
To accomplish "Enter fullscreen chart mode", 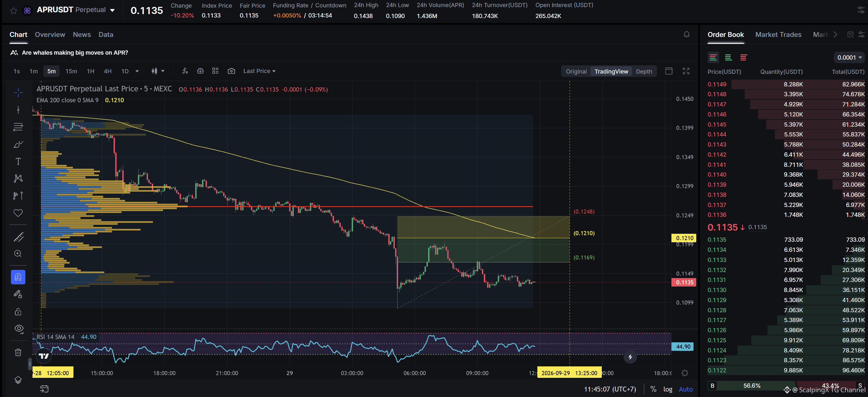I will (686, 71).
